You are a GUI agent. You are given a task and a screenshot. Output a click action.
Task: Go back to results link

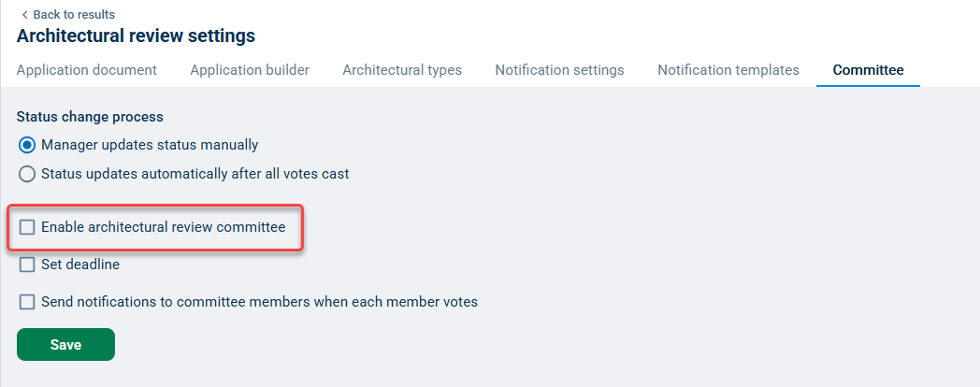pyautogui.click(x=74, y=15)
